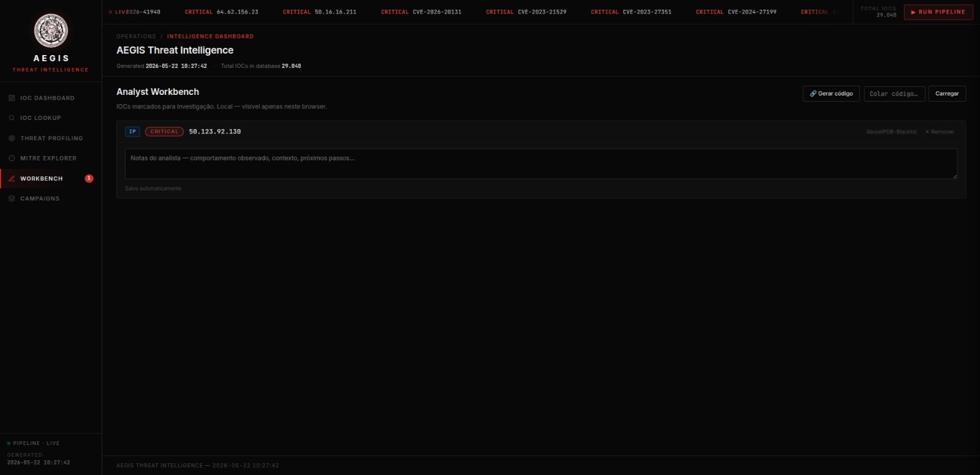Click the Pipeline Live status indicator

click(34, 443)
